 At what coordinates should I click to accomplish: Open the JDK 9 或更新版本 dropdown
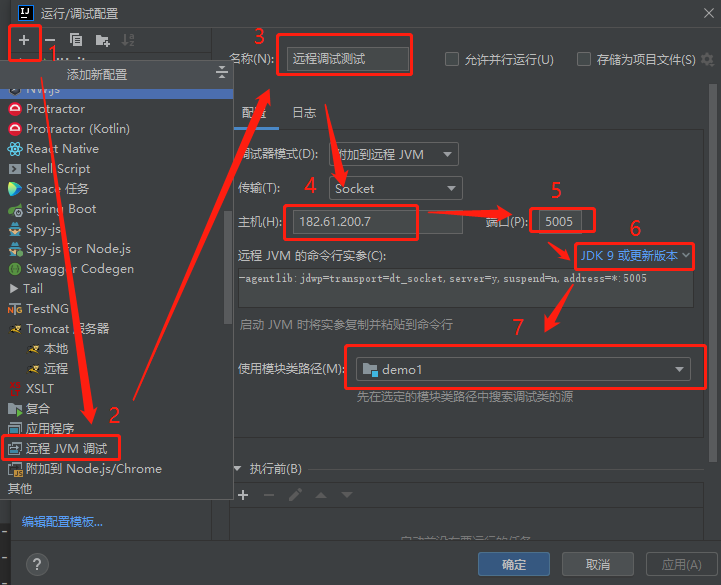click(x=635, y=256)
